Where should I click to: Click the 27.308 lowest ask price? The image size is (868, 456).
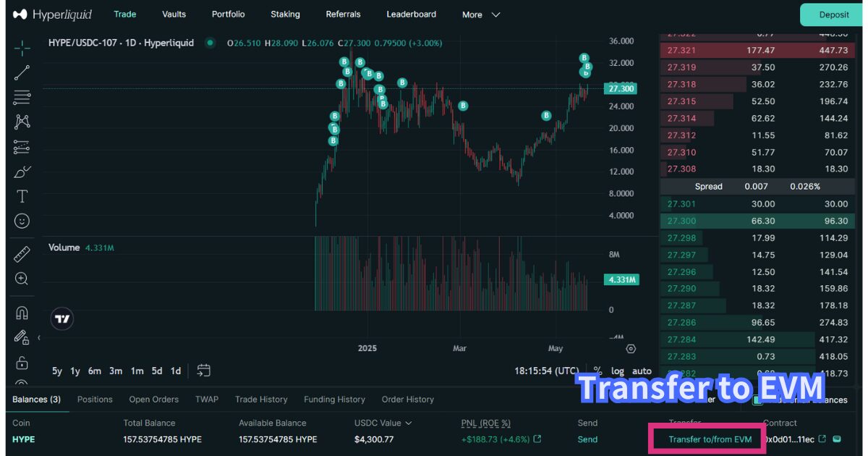[681, 169]
